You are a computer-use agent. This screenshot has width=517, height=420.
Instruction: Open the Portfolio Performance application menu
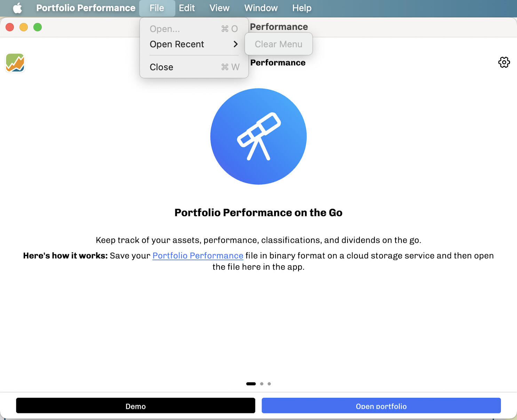click(x=86, y=8)
